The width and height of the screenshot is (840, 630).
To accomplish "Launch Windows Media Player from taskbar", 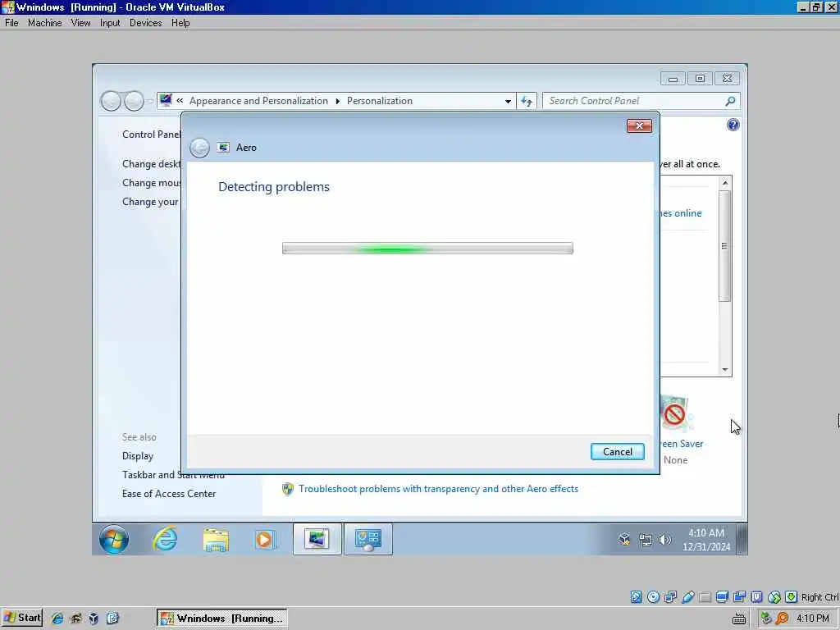I will coord(264,540).
